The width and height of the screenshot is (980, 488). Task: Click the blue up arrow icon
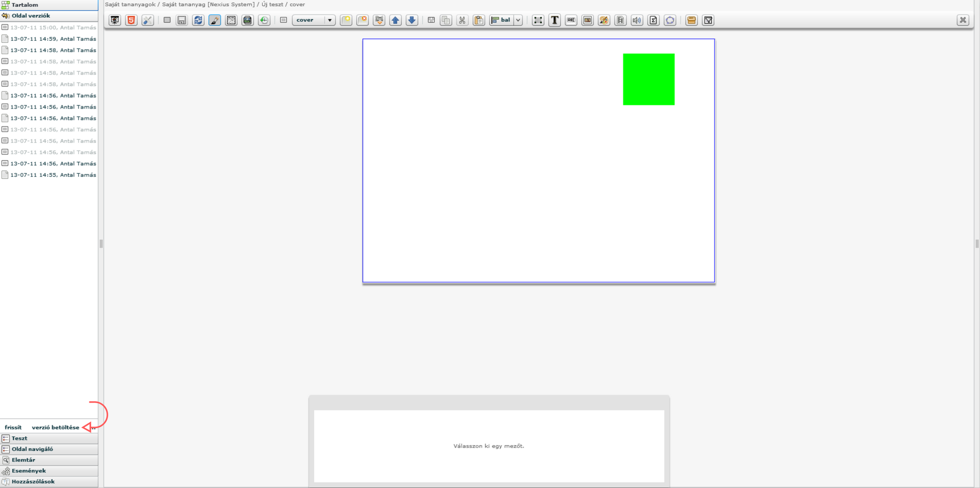395,20
